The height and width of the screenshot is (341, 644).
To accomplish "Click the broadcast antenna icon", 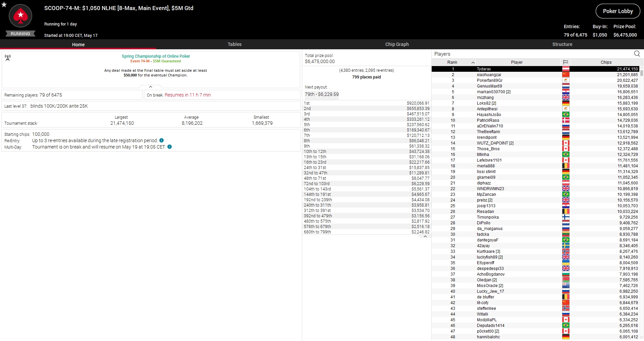I will tap(8, 58).
